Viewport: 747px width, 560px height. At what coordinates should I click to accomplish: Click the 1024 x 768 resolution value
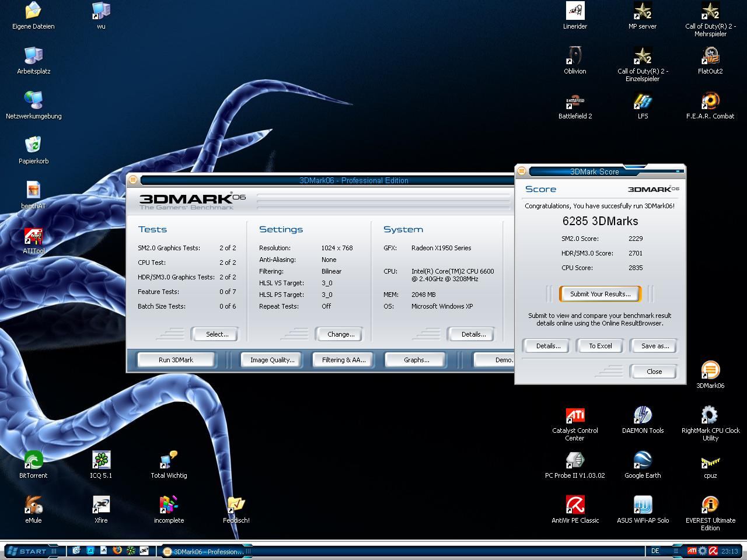(x=337, y=248)
